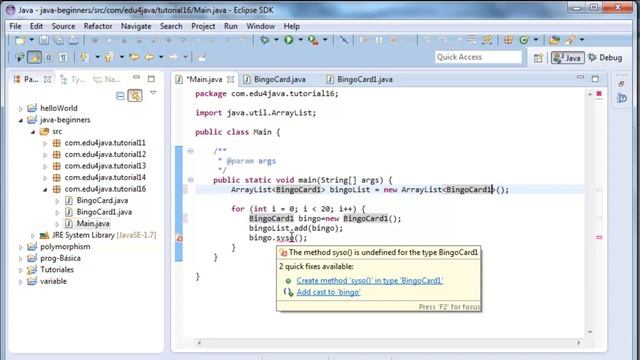Select the polymorphism project
Image resolution: width=640 pixels, height=360 pixels.
[x=65, y=247]
